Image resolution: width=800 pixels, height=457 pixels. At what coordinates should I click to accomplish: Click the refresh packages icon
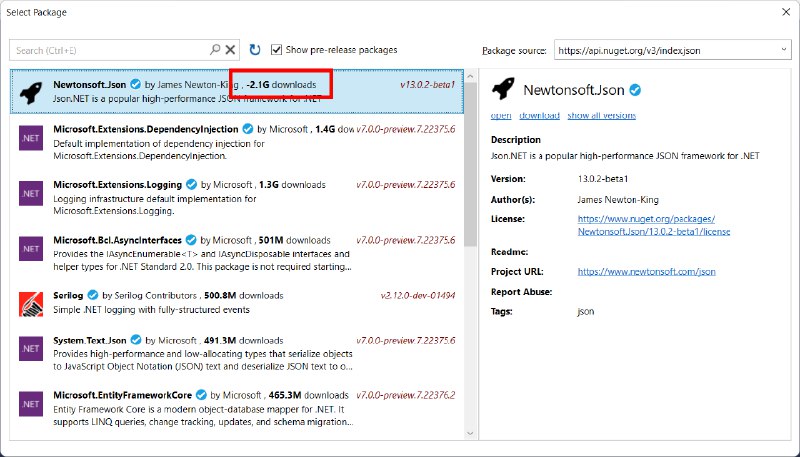tap(255, 49)
